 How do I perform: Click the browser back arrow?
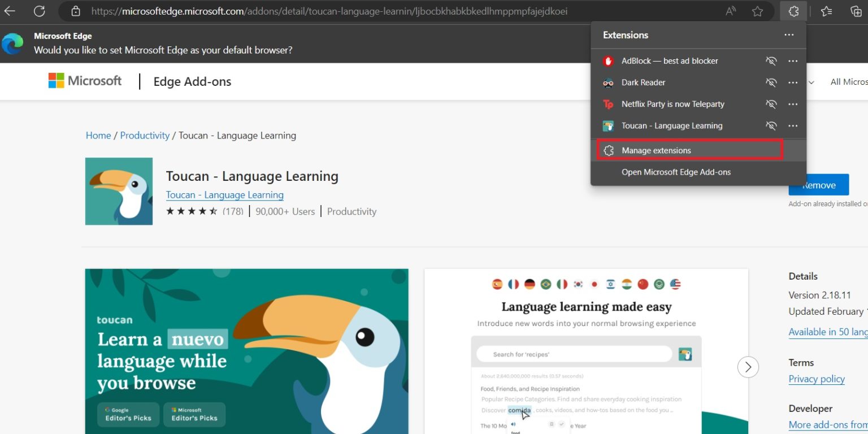(10, 11)
